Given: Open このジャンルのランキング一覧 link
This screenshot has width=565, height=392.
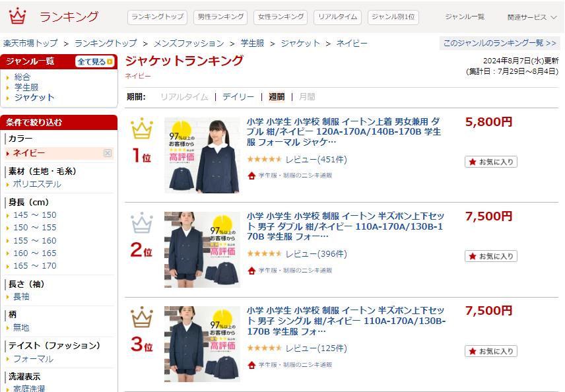Looking at the screenshot, I should tap(500, 44).
